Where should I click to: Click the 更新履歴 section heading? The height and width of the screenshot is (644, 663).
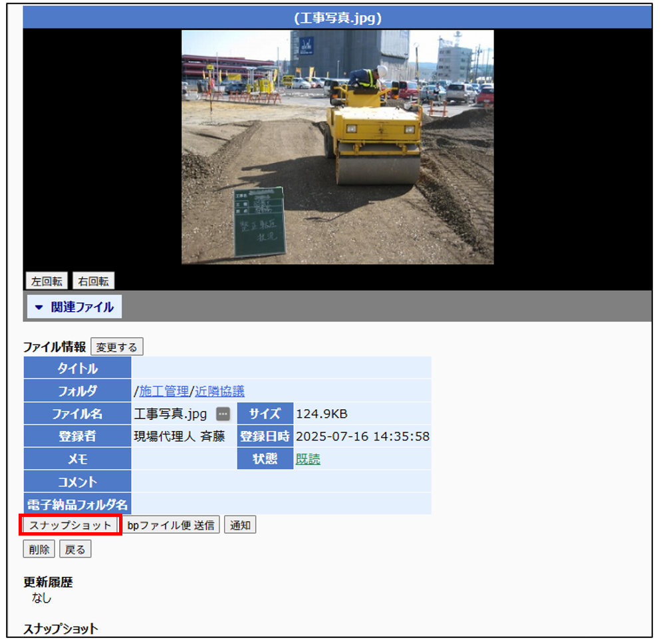[x=48, y=582]
